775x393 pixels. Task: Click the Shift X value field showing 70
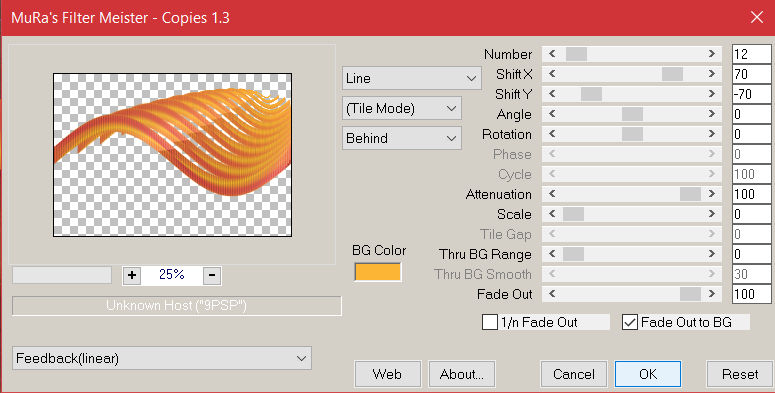click(x=751, y=74)
